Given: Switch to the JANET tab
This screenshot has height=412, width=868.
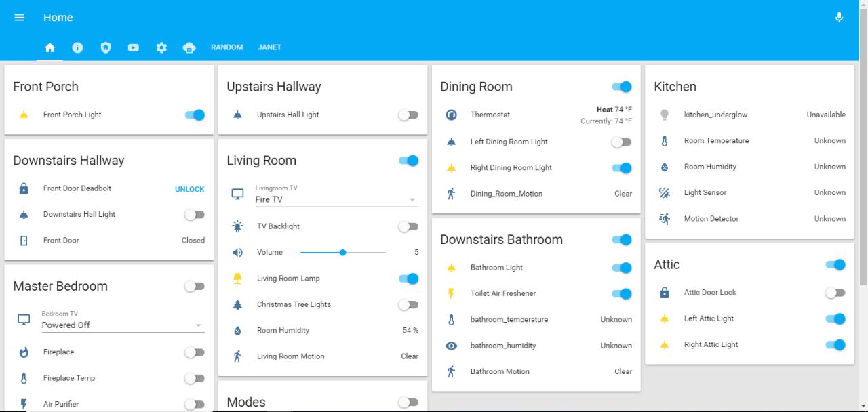Looking at the screenshot, I should point(269,47).
